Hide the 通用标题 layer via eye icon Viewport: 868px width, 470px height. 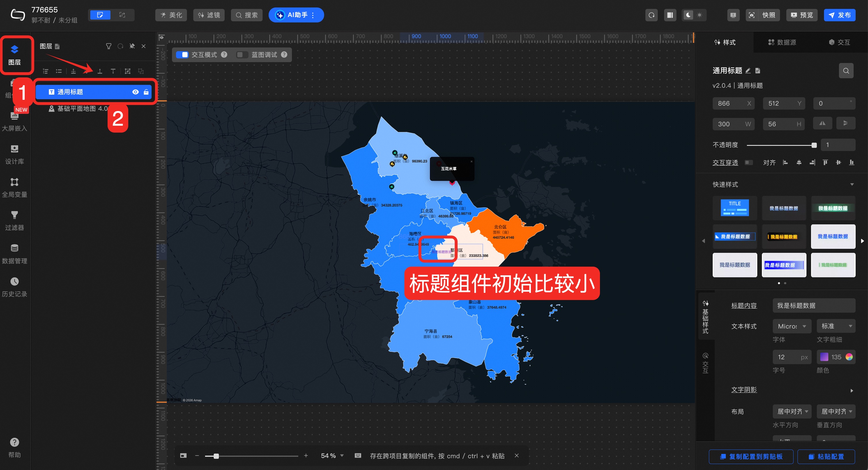135,92
